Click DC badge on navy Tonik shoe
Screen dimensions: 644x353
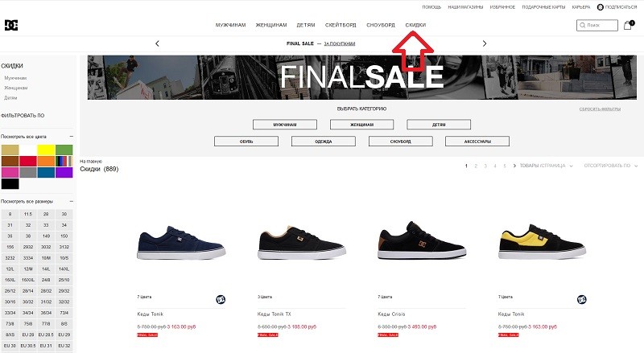[221, 300]
